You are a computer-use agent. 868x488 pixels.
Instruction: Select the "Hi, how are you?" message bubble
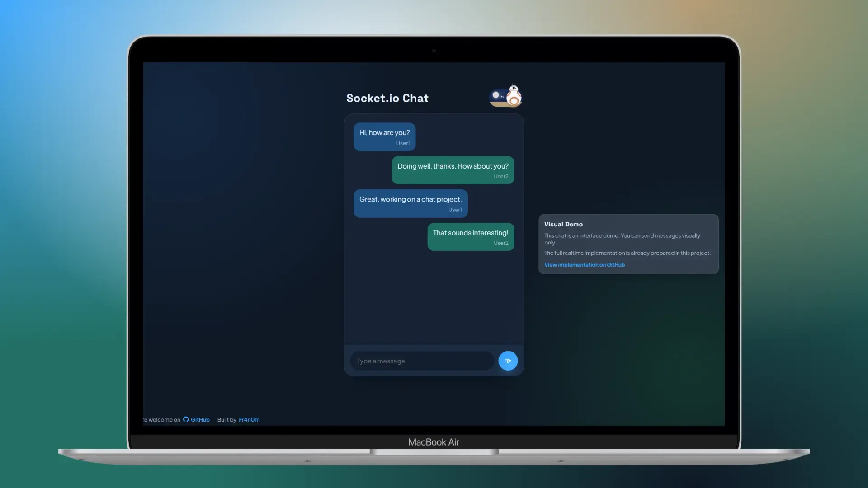pos(384,136)
